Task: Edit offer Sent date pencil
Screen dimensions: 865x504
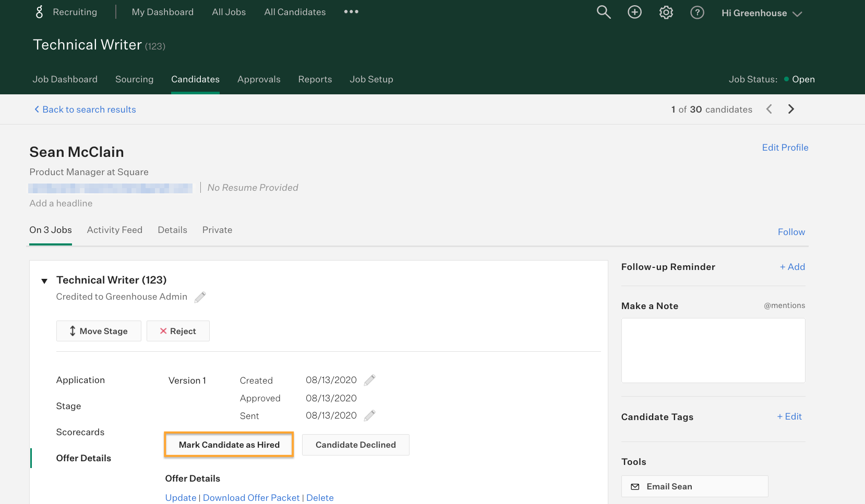Action: click(369, 416)
